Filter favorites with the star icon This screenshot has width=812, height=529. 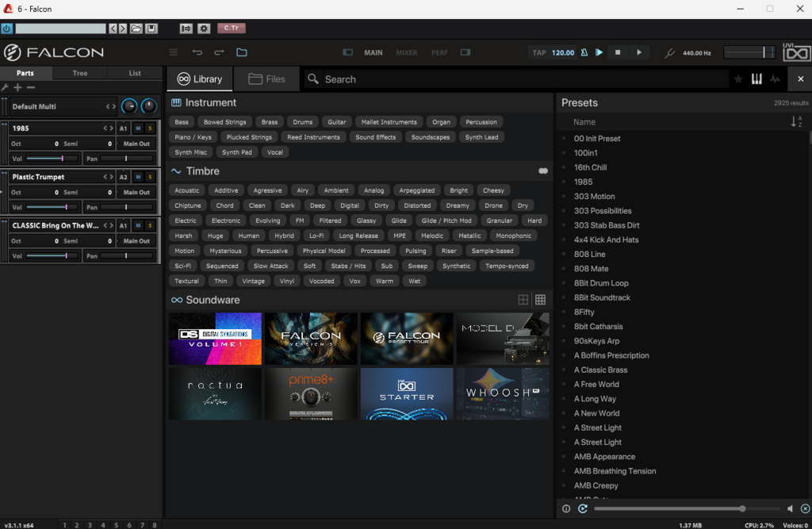pos(738,79)
